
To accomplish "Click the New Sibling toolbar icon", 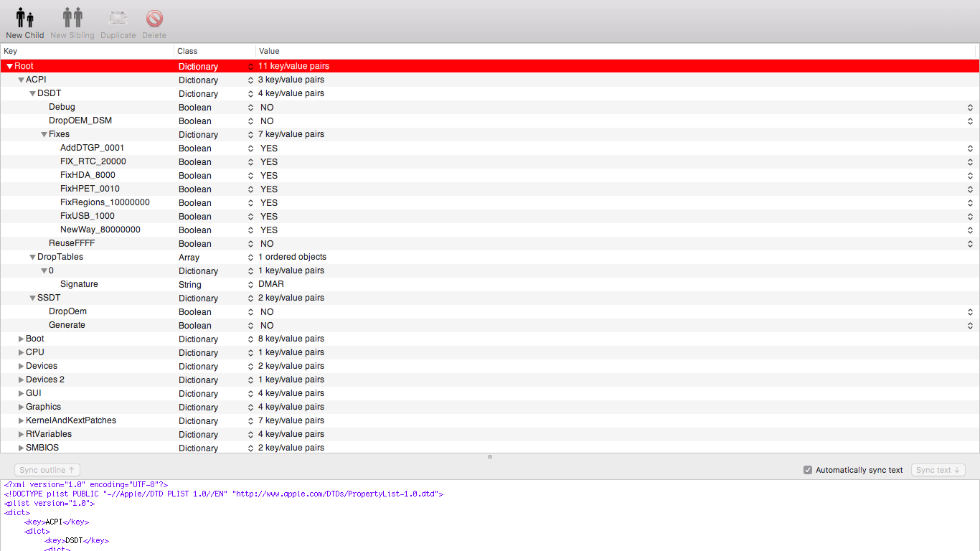I will point(72,18).
